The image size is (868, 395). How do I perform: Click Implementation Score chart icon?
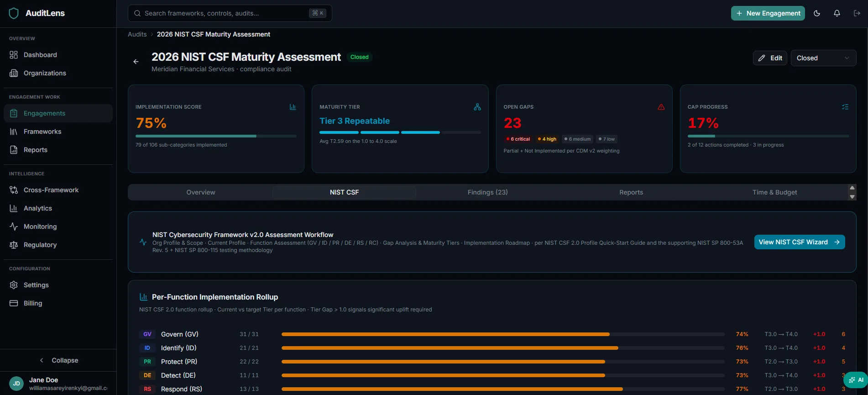[x=293, y=107]
